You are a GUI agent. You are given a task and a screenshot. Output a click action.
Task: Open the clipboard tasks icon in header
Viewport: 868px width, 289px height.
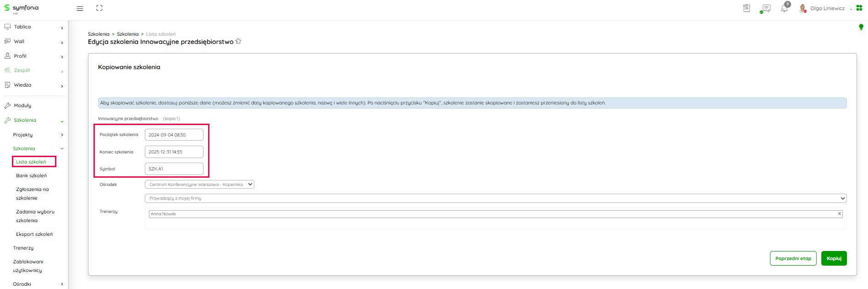tap(747, 8)
